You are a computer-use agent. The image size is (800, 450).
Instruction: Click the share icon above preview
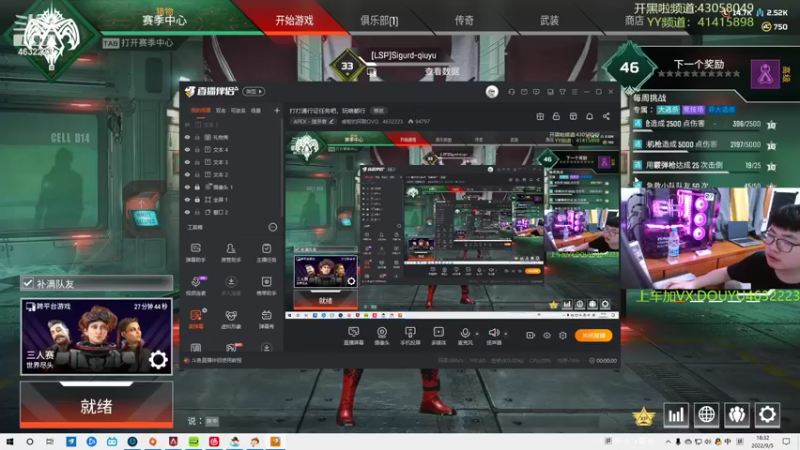(x=606, y=116)
